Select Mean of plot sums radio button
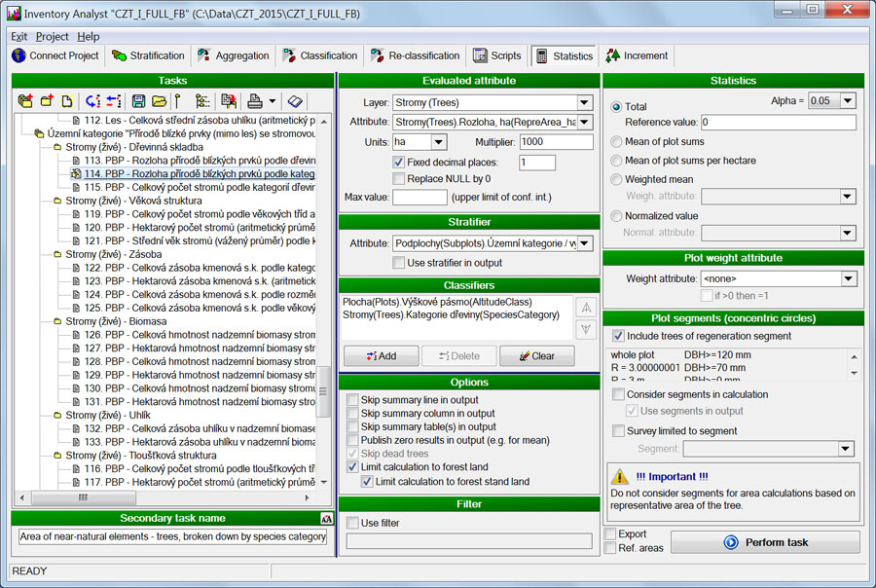Image resolution: width=876 pixels, height=588 pixels. click(x=616, y=142)
